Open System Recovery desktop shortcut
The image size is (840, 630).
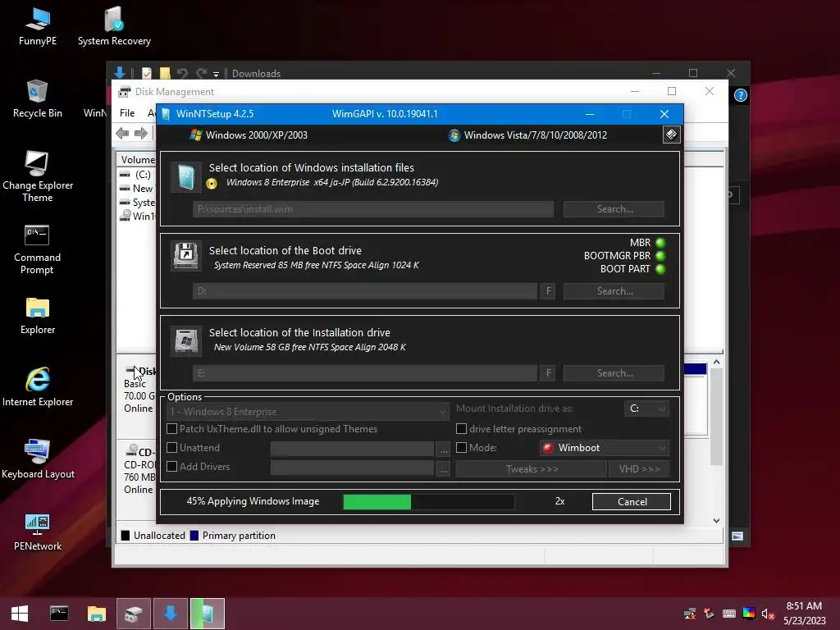(114, 27)
